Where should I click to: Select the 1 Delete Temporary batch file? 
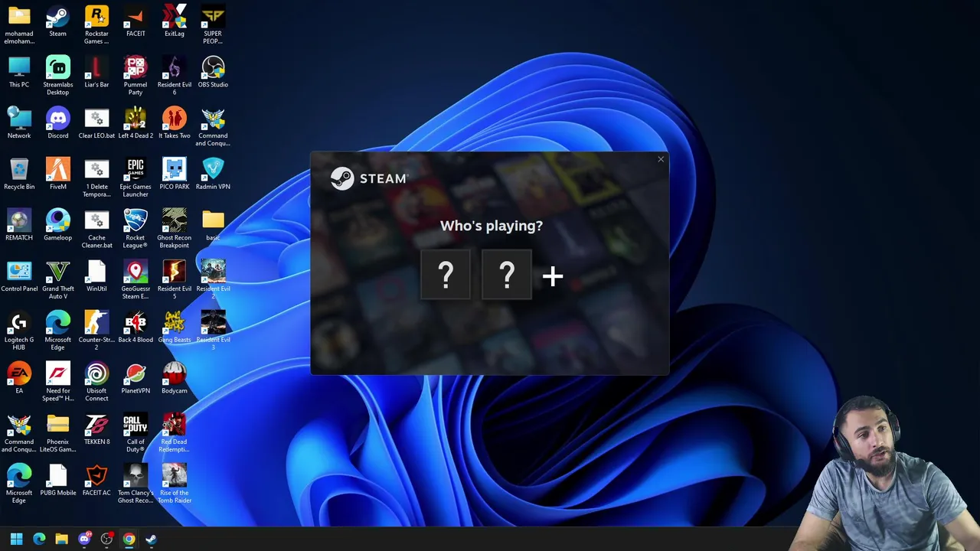96,178
